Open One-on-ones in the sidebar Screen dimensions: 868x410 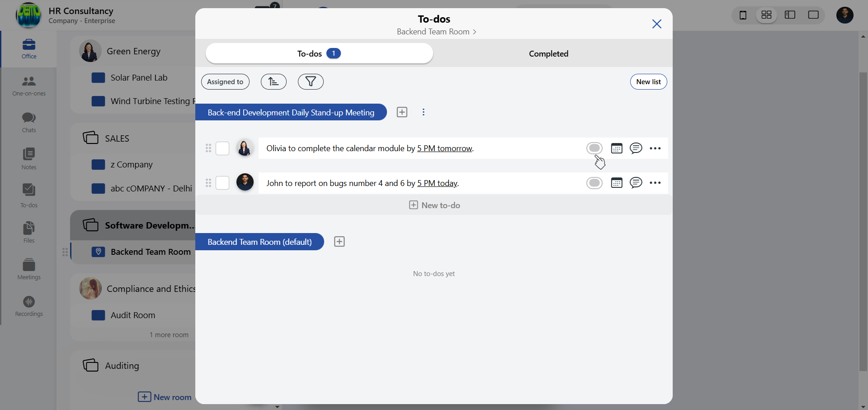tap(29, 86)
